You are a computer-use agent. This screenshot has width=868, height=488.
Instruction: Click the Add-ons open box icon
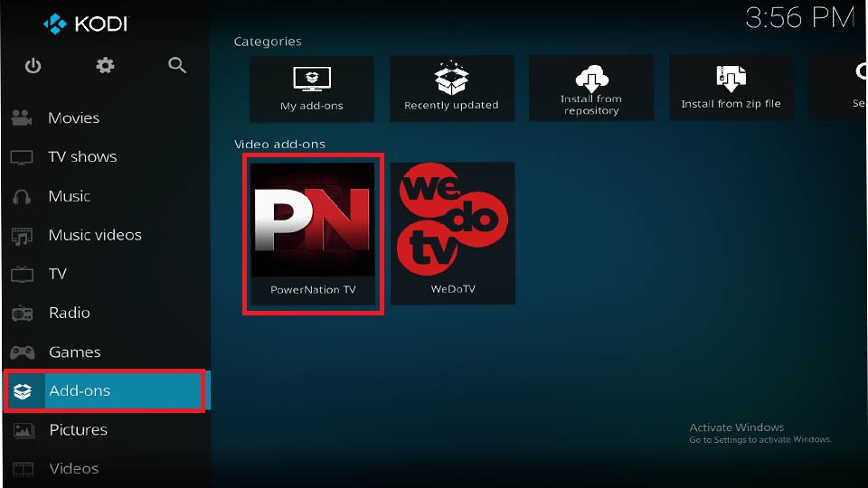(x=23, y=391)
